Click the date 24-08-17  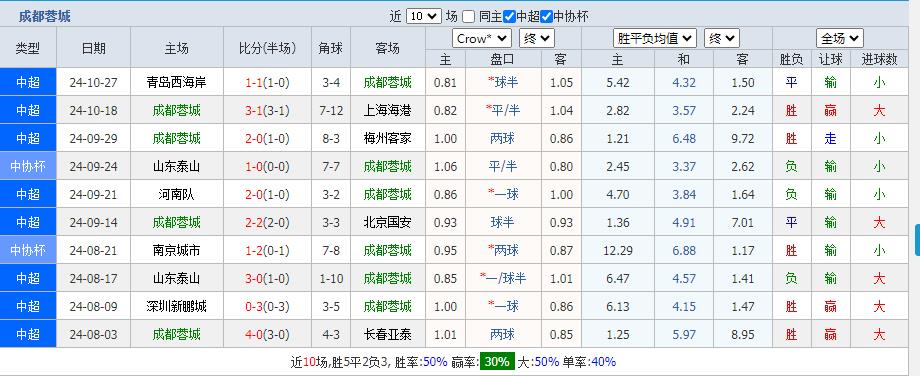(x=93, y=279)
